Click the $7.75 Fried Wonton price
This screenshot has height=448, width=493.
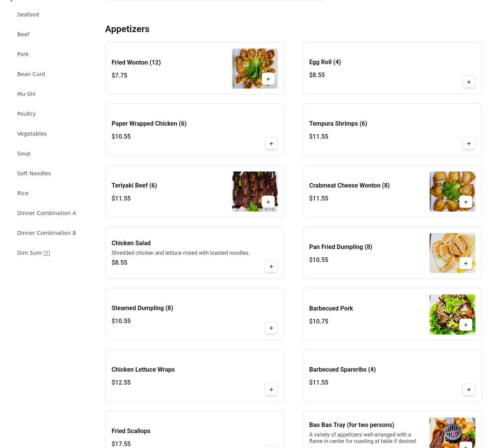119,76
